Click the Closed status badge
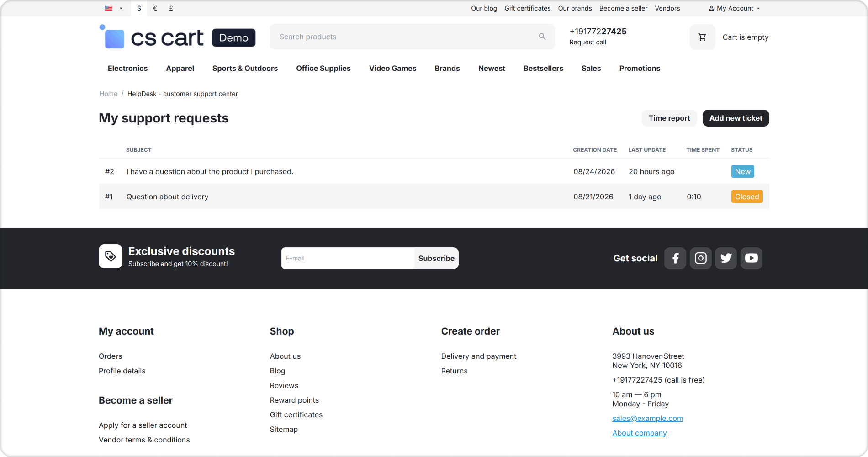Viewport: 868px width, 457px height. point(747,197)
